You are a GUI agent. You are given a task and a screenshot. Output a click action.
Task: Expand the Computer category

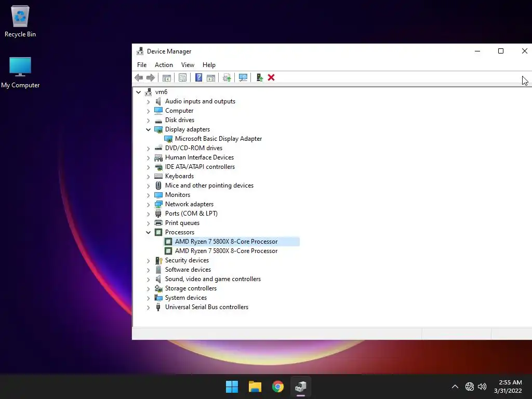pyautogui.click(x=148, y=111)
